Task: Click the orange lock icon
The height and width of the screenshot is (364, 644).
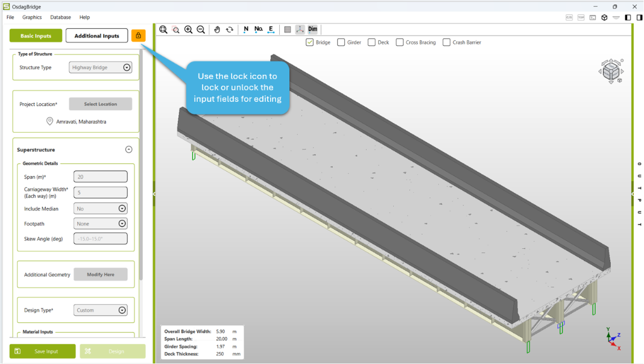Action: [139, 36]
